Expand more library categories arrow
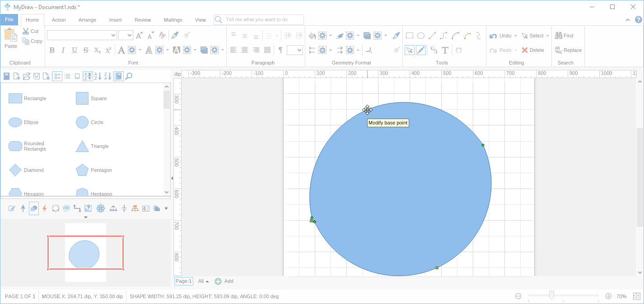644x304 pixels. click(x=166, y=208)
